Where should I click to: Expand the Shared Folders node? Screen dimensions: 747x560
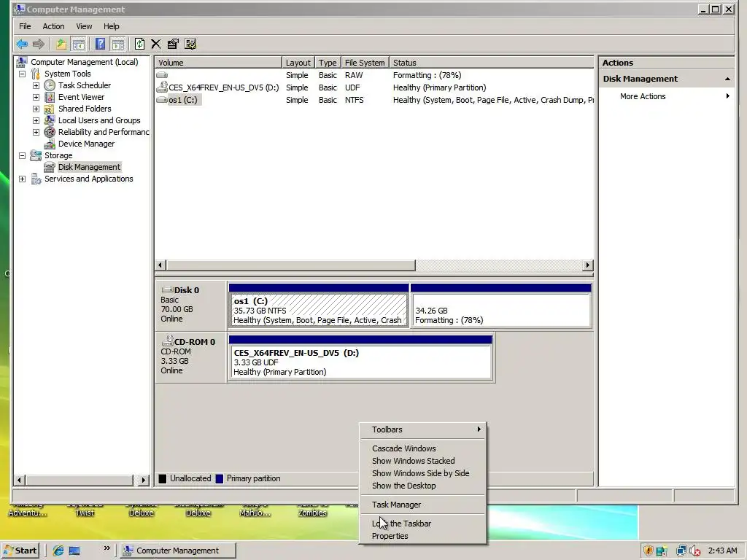[x=36, y=109]
